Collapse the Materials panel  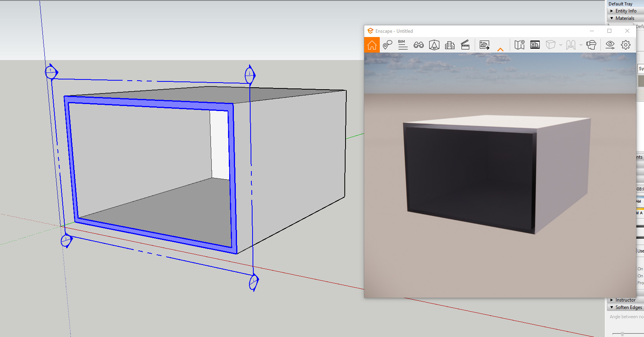click(x=625, y=18)
